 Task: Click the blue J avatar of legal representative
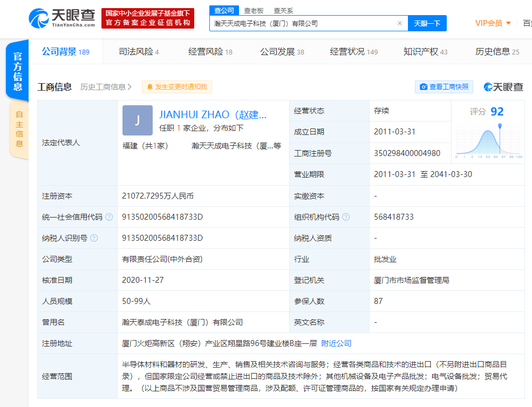[x=138, y=120]
